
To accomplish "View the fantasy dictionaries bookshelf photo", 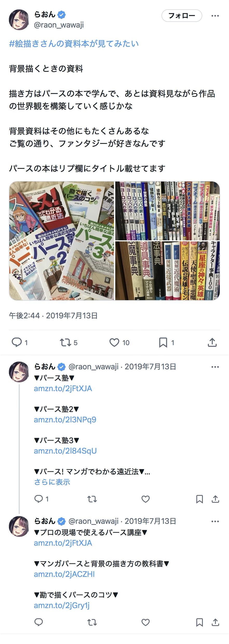I will (167, 271).
